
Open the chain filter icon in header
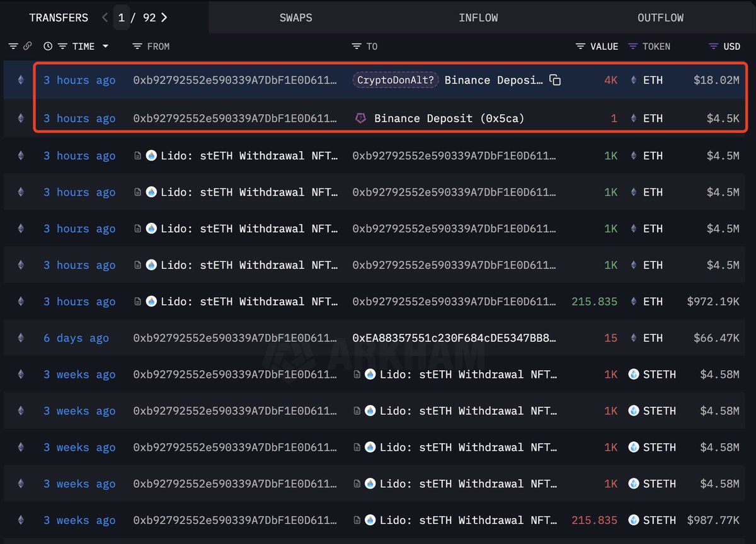(x=13, y=47)
